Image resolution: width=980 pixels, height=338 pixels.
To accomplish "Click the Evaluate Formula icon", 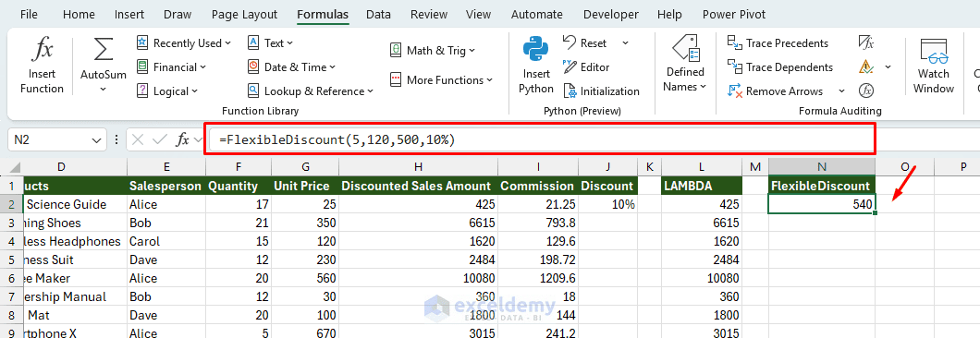I will pyautogui.click(x=865, y=91).
